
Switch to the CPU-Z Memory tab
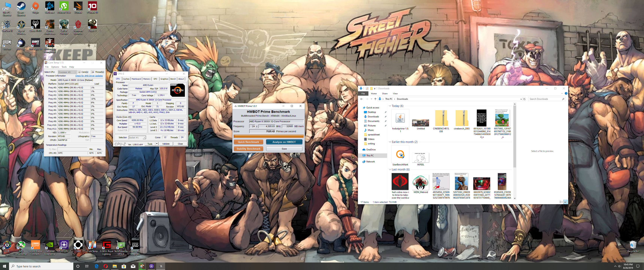[147, 79]
